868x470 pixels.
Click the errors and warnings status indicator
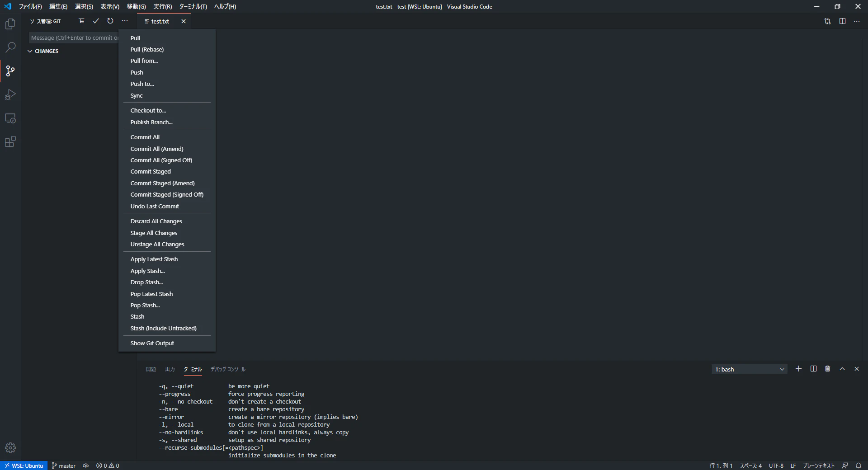108,465
